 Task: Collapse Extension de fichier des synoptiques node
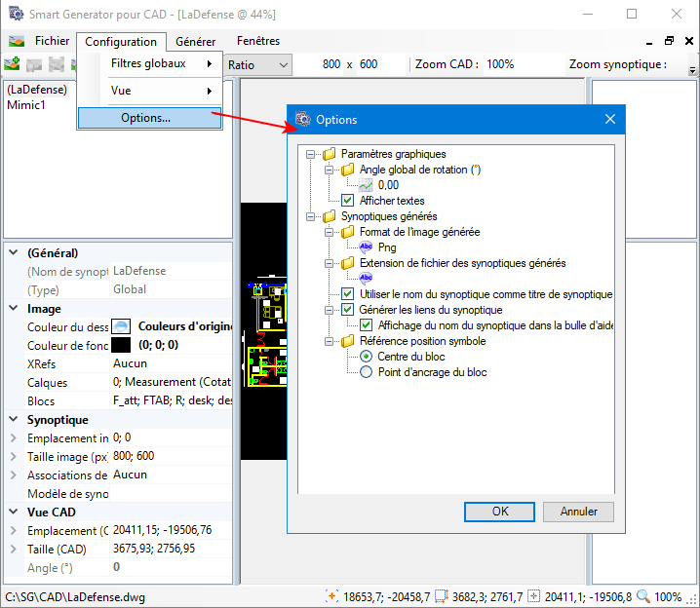pyautogui.click(x=329, y=264)
